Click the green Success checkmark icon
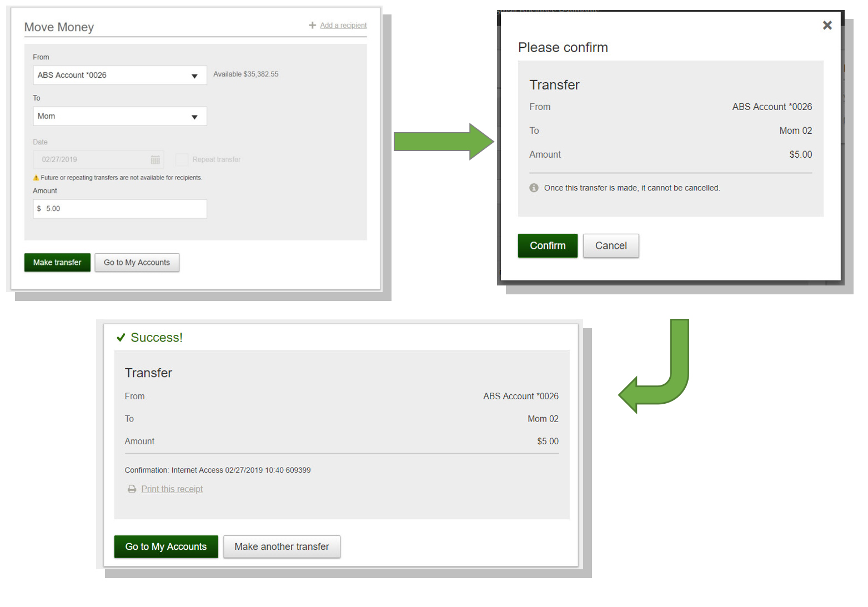Viewport: 868px width, 607px height. (x=121, y=338)
